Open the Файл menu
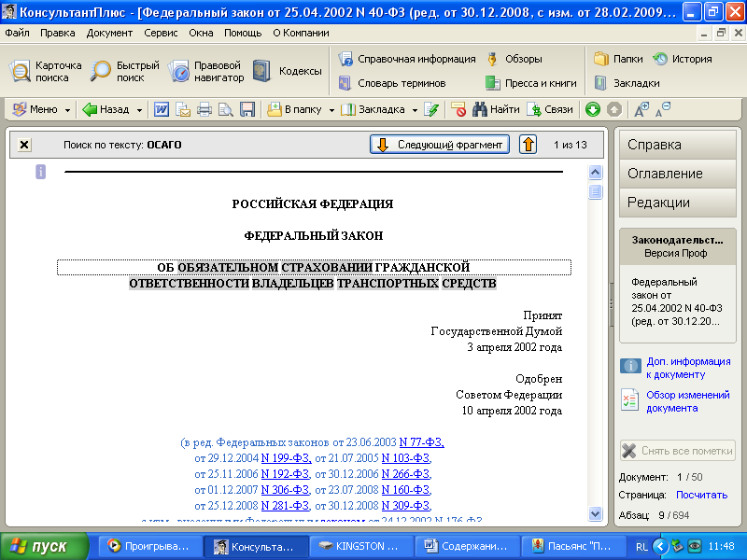Image resolution: width=747 pixels, height=560 pixels. tap(17, 33)
